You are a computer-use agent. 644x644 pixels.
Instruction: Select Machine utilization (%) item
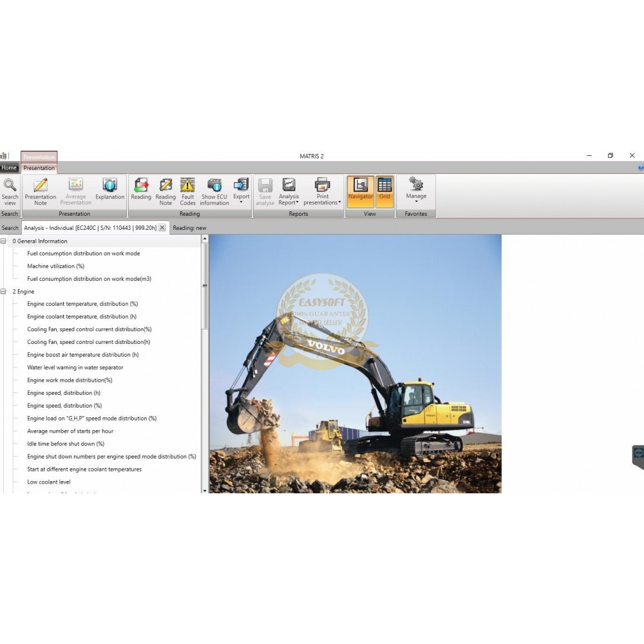click(56, 266)
